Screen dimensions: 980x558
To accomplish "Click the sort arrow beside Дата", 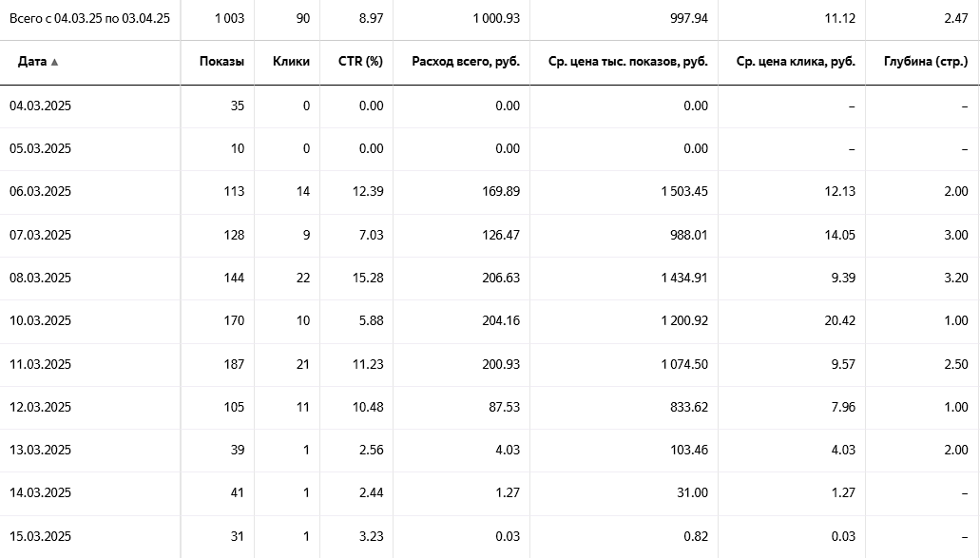I will pos(54,62).
